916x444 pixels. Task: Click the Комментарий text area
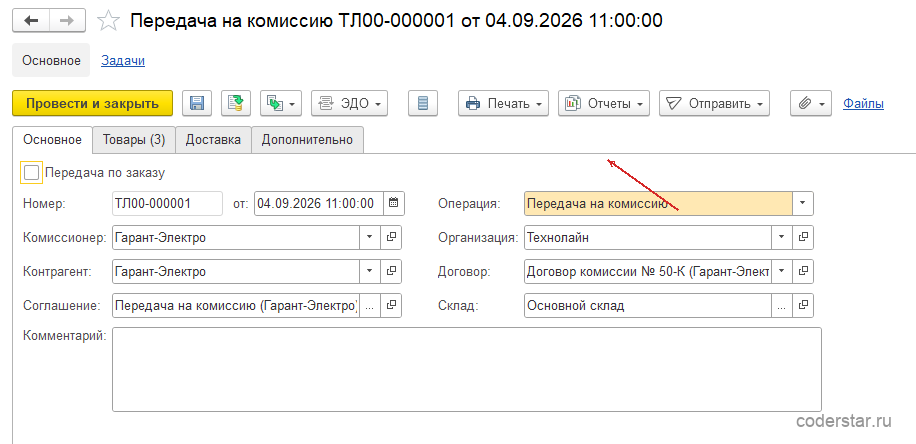pos(467,369)
